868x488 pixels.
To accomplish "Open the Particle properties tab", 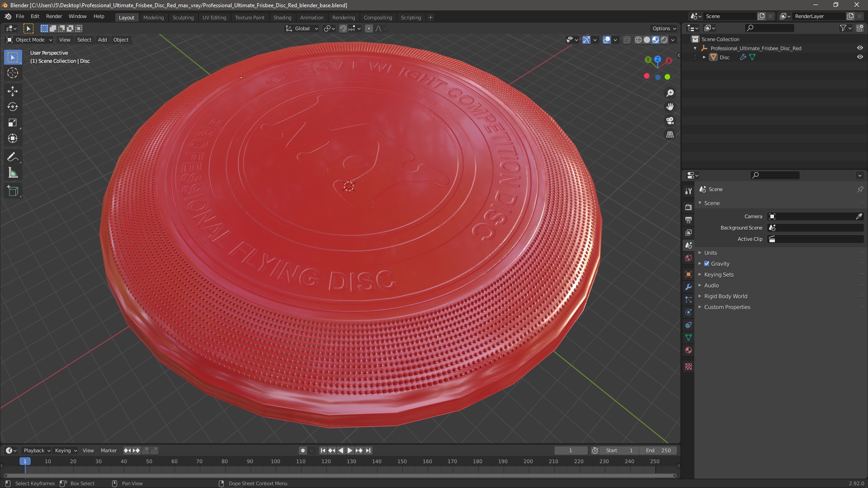I will click(x=689, y=300).
